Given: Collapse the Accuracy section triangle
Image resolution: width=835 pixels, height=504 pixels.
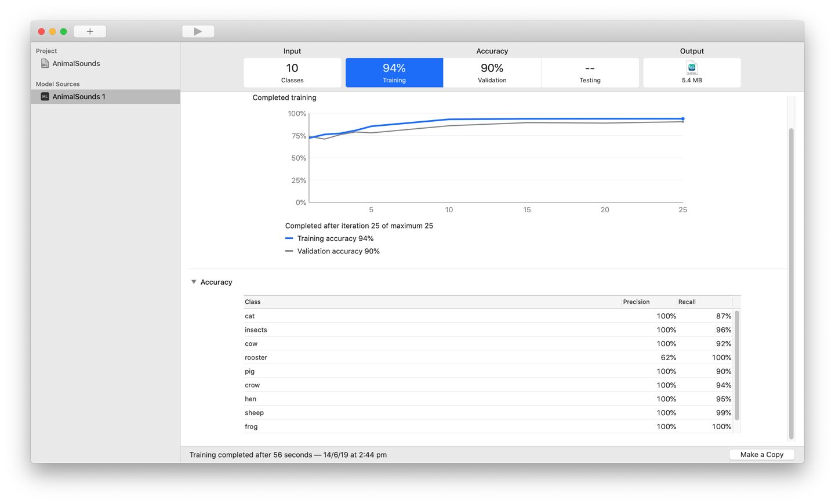Looking at the screenshot, I should click(x=194, y=282).
